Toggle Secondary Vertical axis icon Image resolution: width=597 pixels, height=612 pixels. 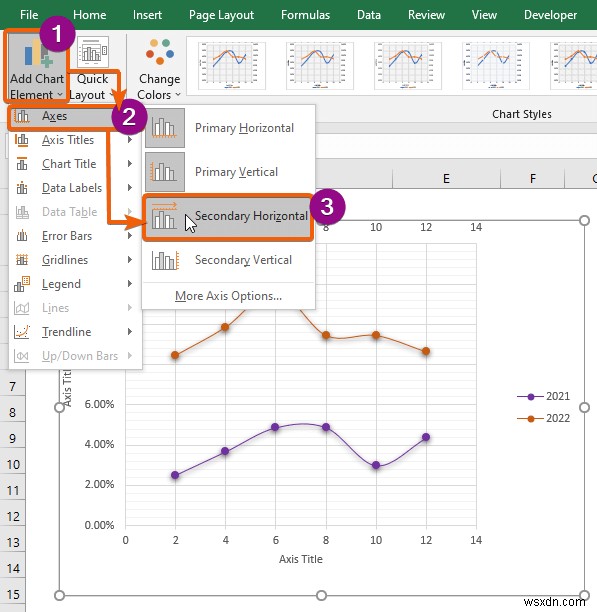[x=165, y=260]
